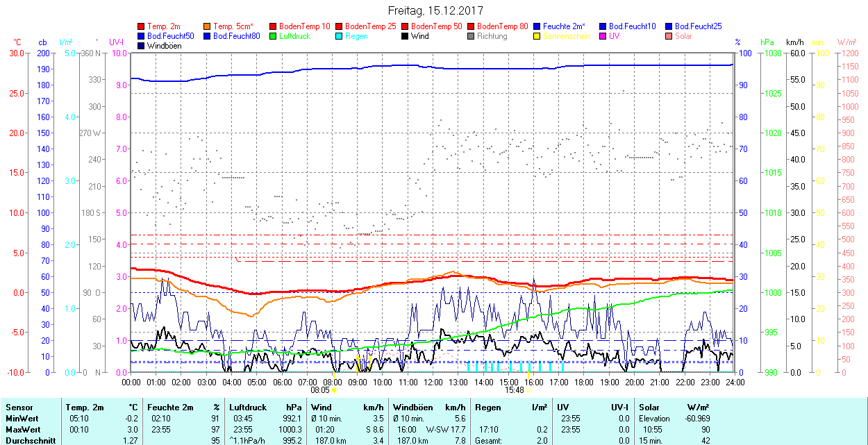Click the Windböen column header in table
868x445 pixels.
pos(413,408)
